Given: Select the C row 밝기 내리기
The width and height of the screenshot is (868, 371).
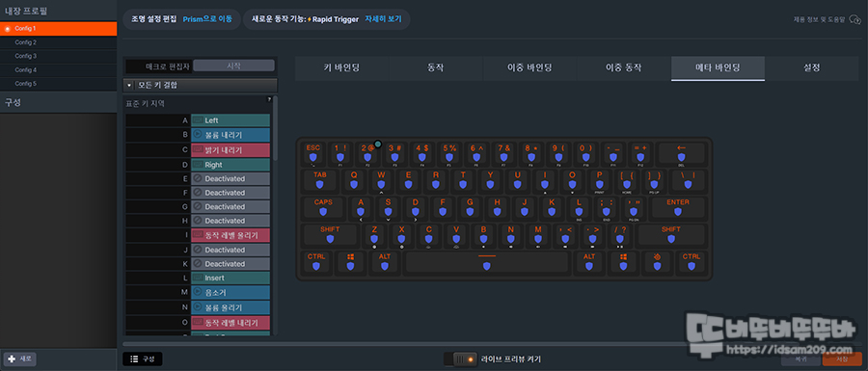Looking at the screenshot, I should tap(198, 149).
